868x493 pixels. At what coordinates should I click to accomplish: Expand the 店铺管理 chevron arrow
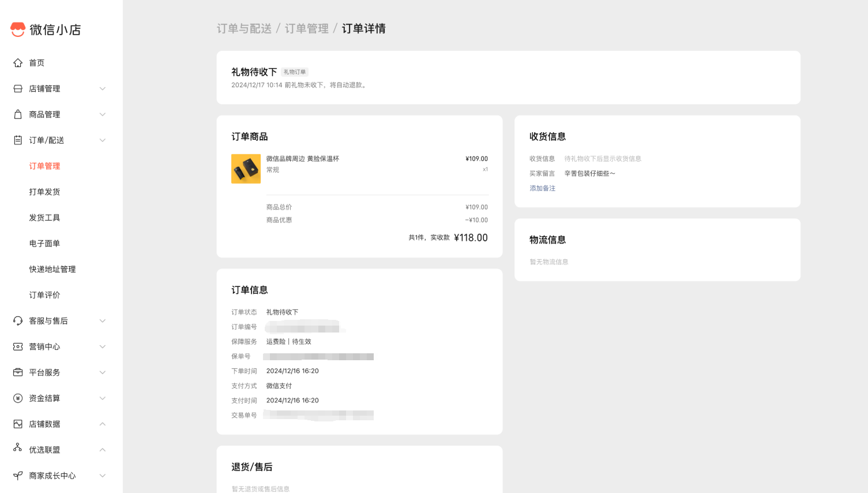[x=103, y=89]
